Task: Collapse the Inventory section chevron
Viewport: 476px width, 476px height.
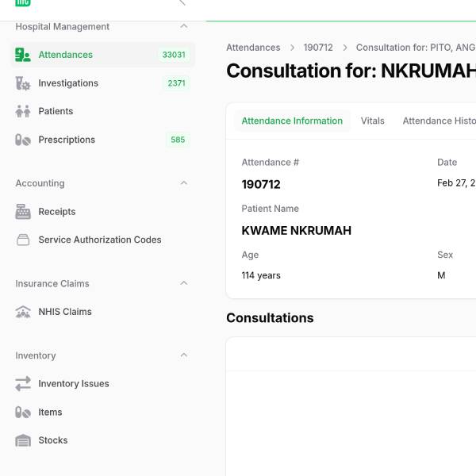Action: pos(184,355)
